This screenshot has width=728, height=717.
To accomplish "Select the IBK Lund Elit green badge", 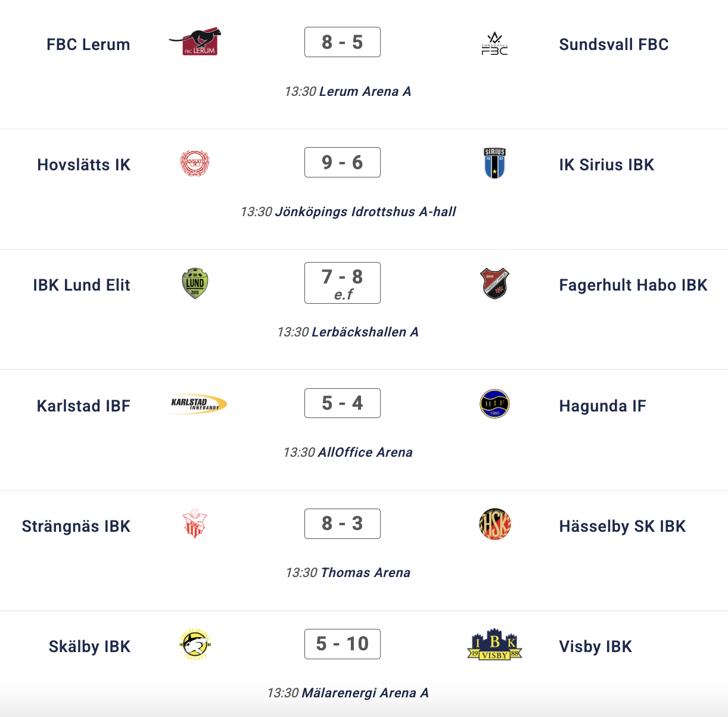I will click(195, 283).
